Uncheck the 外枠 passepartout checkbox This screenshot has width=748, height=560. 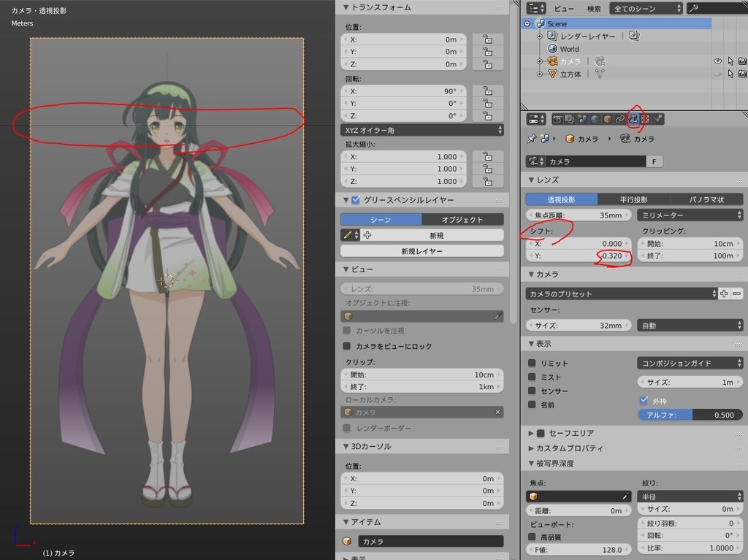[x=644, y=400]
